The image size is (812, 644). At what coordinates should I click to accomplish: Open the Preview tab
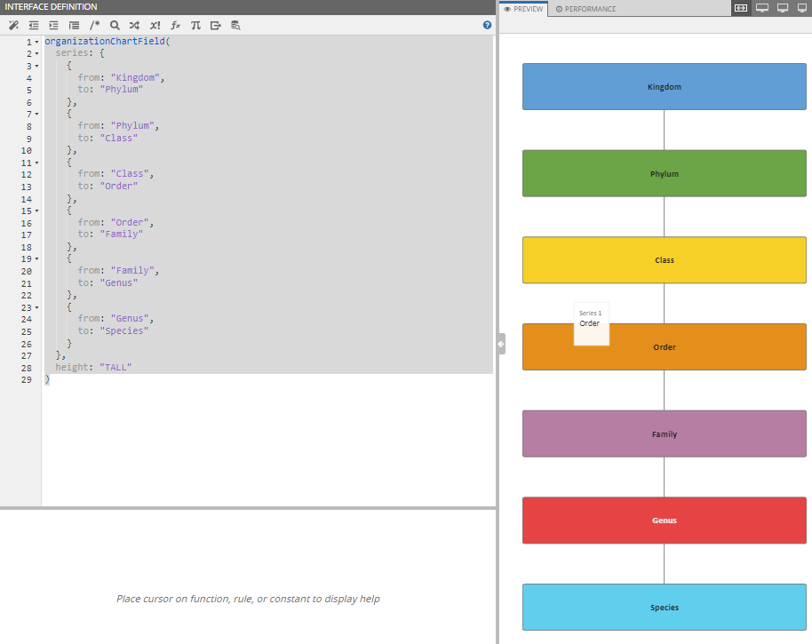pyautogui.click(x=524, y=9)
